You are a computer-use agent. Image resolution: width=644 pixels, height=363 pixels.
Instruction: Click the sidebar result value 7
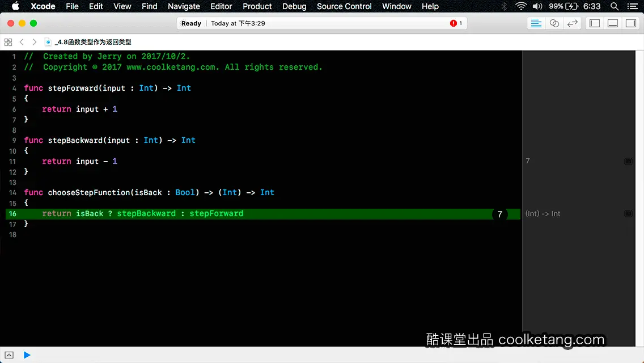528,161
